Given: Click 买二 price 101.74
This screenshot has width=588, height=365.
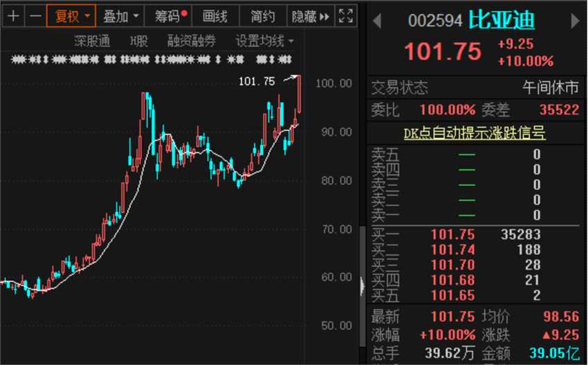Looking at the screenshot, I should pos(453,250).
